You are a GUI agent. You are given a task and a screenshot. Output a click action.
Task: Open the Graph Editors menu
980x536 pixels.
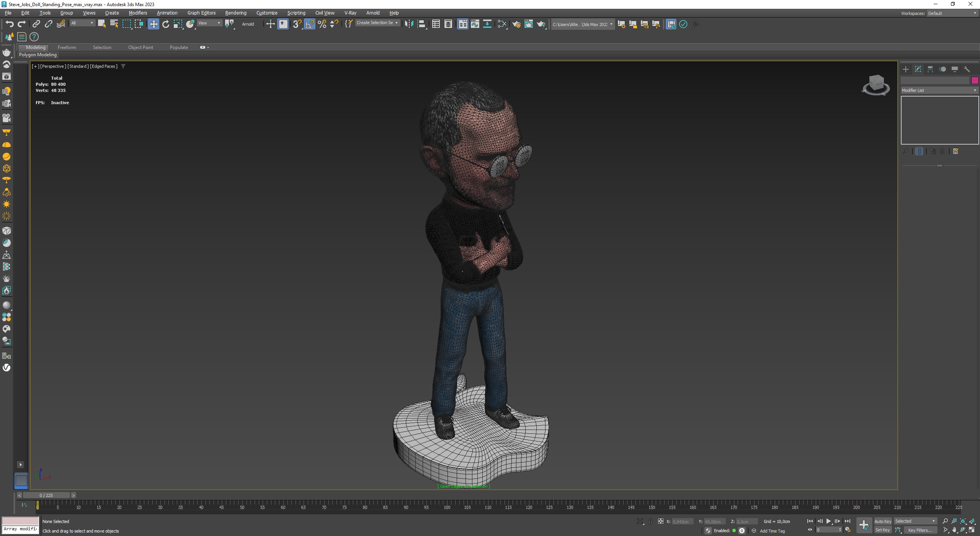pyautogui.click(x=201, y=13)
